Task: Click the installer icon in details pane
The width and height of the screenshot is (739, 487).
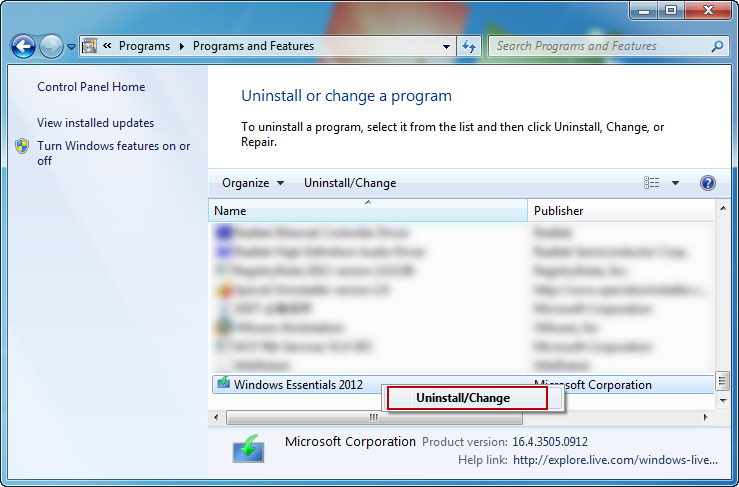Action: point(248,448)
